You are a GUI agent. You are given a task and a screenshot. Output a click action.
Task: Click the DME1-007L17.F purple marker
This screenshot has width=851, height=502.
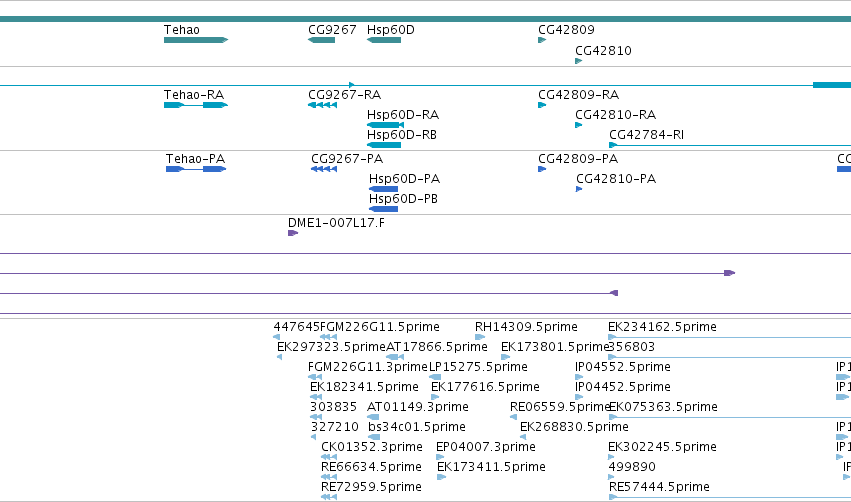pos(293,233)
